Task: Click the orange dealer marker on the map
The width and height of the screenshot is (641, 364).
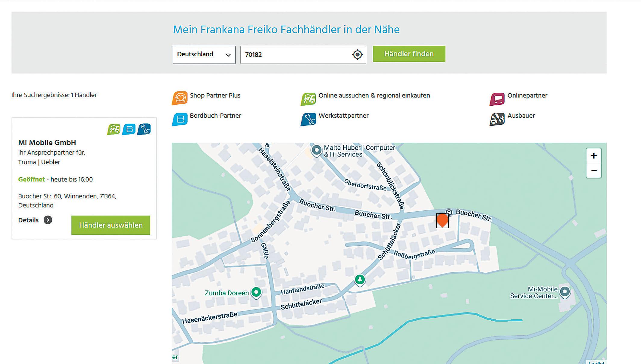Action: click(x=442, y=220)
